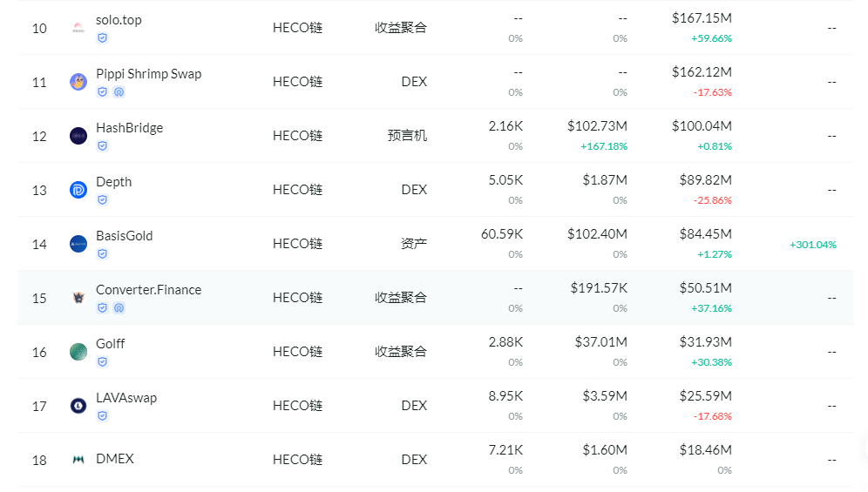Click the $191.57K value for Converter.Finance
Viewport: 868px width, 492px height.
click(x=599, y=287)
